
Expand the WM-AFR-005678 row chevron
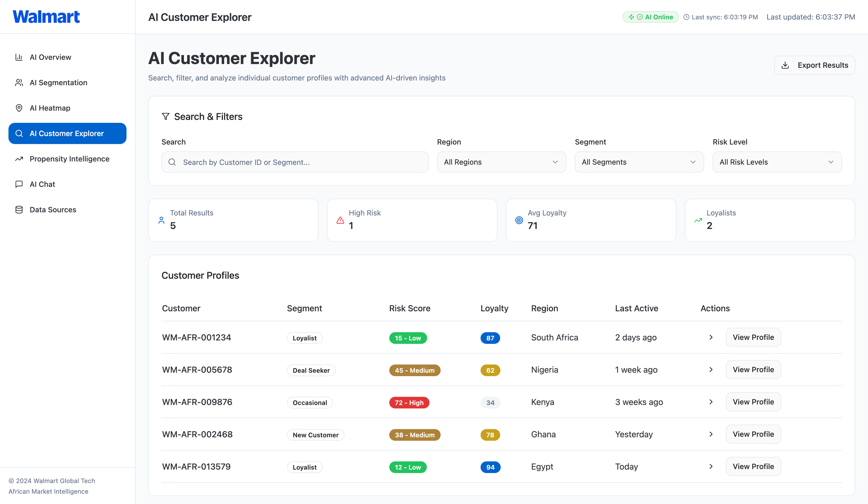[711, 370]
